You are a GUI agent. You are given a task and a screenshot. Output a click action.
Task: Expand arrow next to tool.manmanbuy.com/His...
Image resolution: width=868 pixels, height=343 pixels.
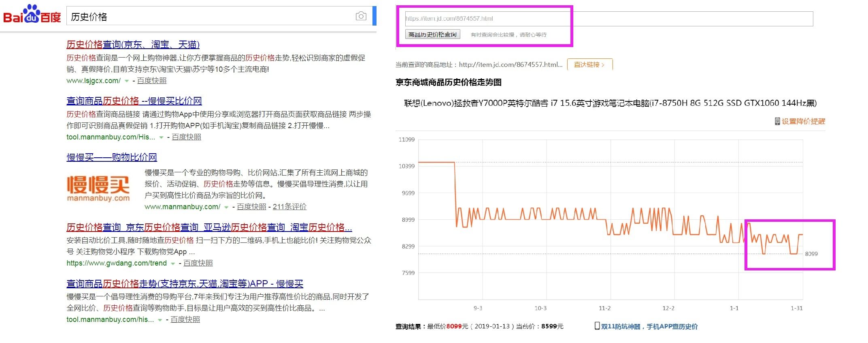[x=162, y=137]
